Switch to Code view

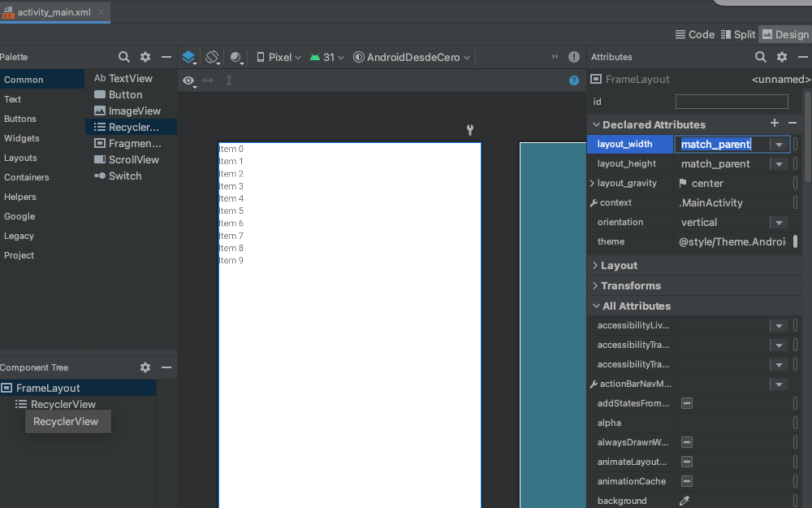click(695, 35)
